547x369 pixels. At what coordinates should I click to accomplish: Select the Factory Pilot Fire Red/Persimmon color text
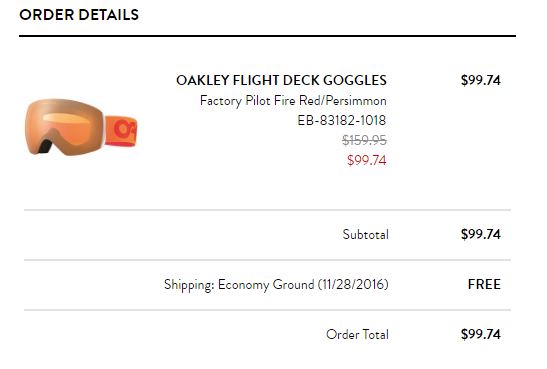(293, 101)
